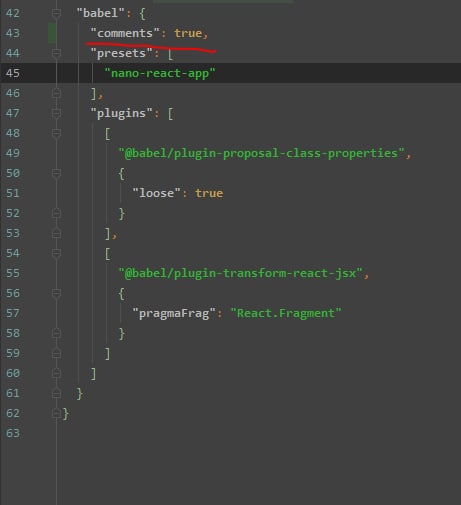
Task: Click the green change marker on line 43
Action: (52, 33)
